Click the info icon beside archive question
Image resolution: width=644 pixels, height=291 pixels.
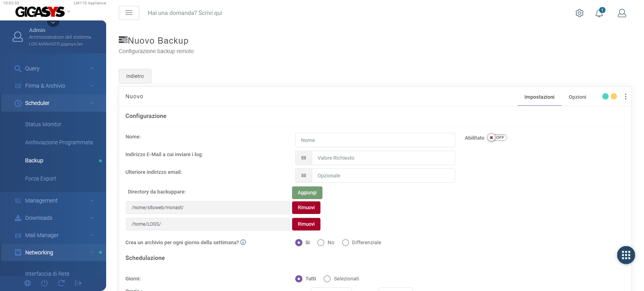(243, 242)
